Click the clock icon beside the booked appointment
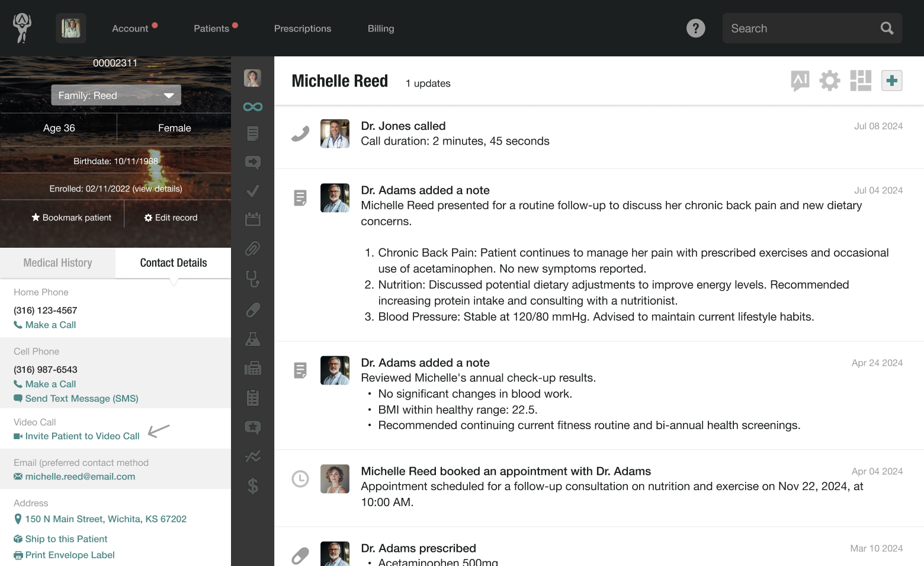 pyautogui.click(x=300, y=479)
